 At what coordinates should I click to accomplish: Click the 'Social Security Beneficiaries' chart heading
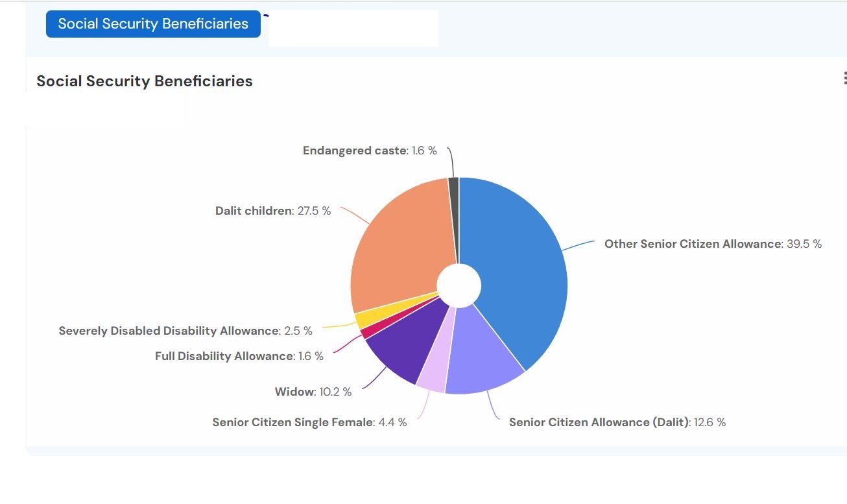tap(145, 81)
